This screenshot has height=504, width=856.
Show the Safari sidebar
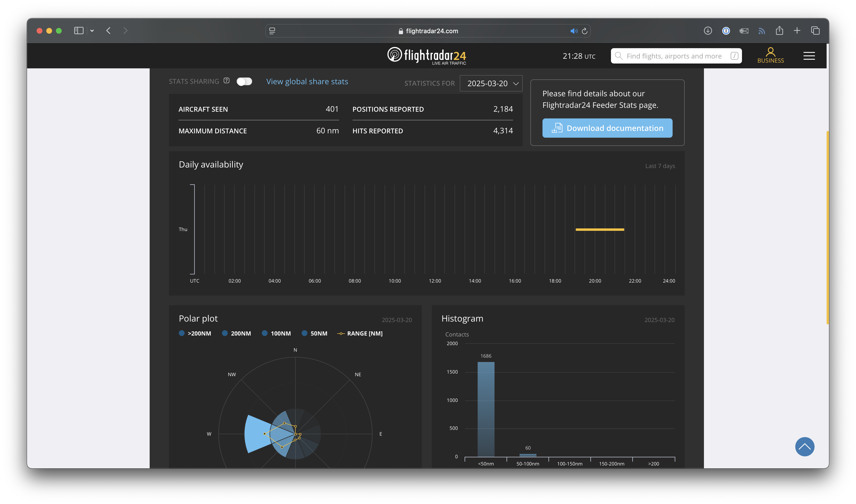tap(79, 31)
